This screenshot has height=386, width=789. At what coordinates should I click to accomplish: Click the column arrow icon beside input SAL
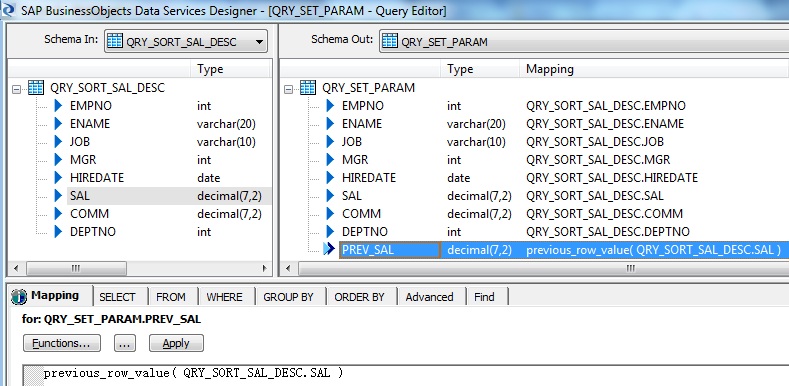click(x=58, y=196)
